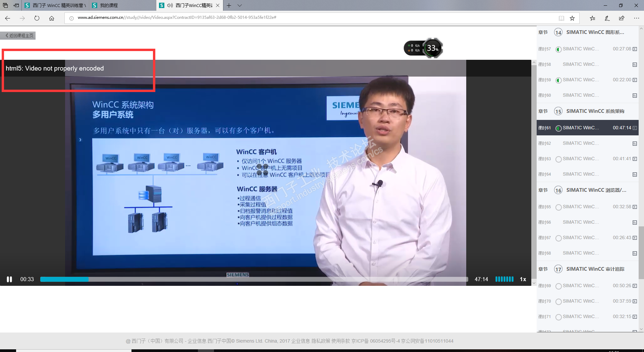This screenshot has height=352, width=644.
Task: Click the progress circle for 课时71
Action: [558, 317]
